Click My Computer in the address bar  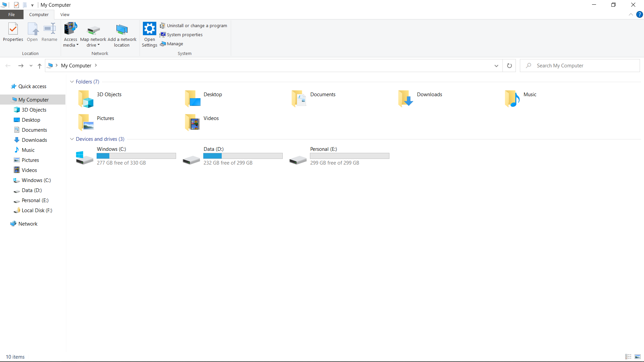coord(76,66)
